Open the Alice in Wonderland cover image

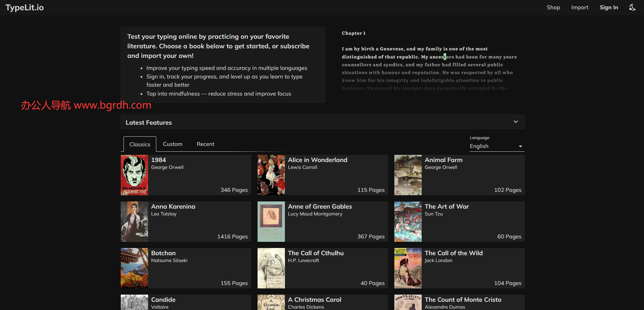(271, 175)
